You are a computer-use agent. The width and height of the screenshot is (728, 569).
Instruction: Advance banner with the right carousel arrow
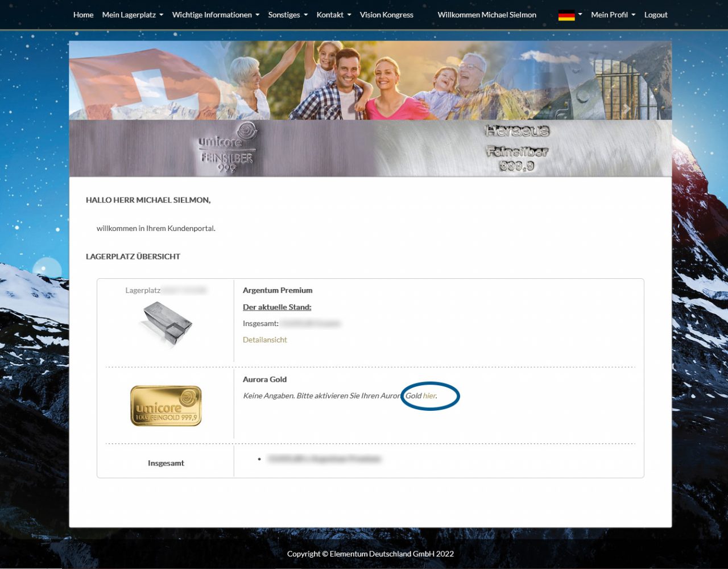click(626, 108)
